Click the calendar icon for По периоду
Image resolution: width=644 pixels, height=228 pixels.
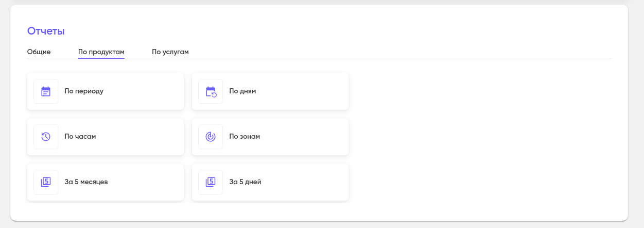pos(46,91)
